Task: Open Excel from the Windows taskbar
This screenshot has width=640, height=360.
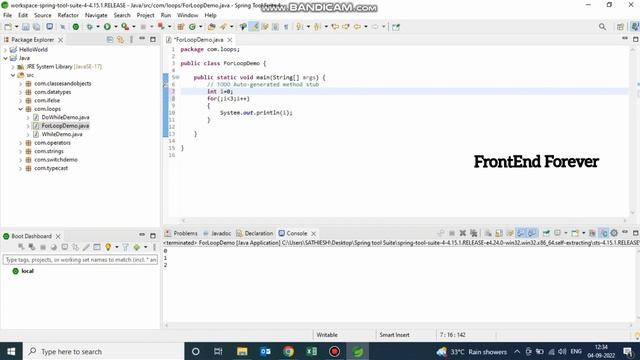Action: pos(311,351)
